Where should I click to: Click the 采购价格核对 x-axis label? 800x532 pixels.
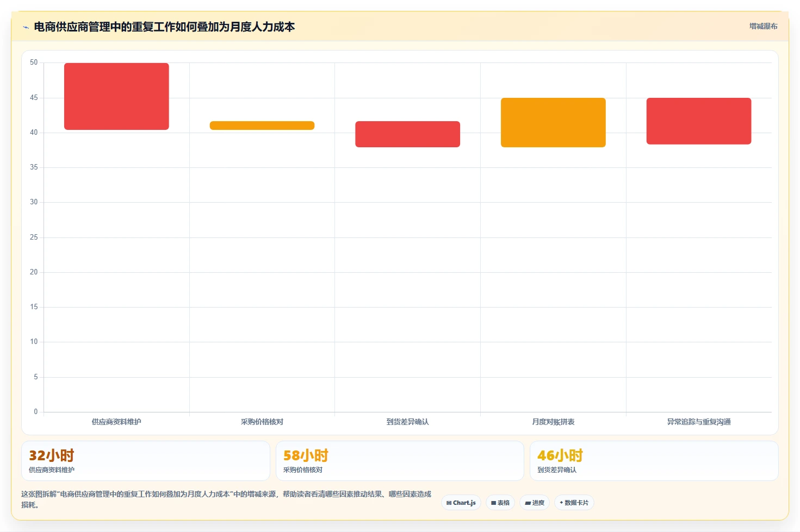[x=262, y=422]
